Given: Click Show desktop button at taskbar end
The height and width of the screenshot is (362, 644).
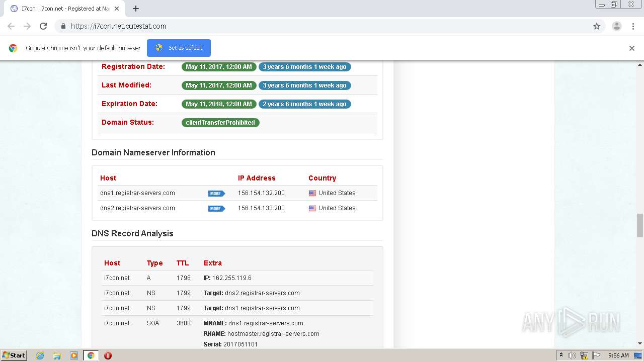Looking at the screenshot, I should click(638, 355).
